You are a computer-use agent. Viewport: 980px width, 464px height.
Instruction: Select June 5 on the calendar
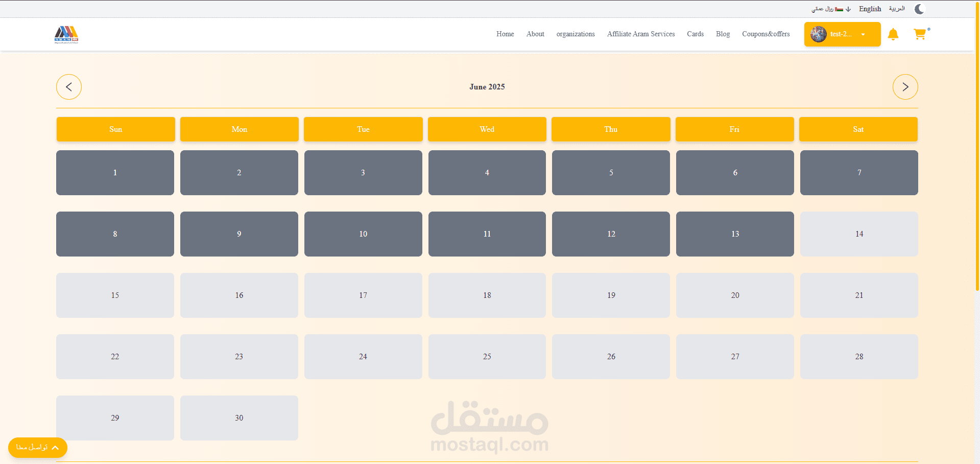pyautogui.click(x=611, y=173)
